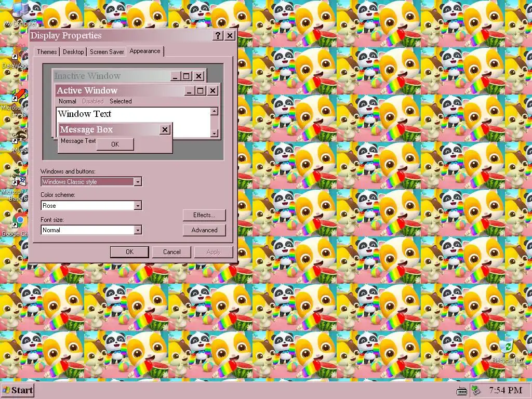Image resolution: width=532 pixels, height=399 pixels.
Task: Switch to the Desktop tab
Action: (73, 52)
